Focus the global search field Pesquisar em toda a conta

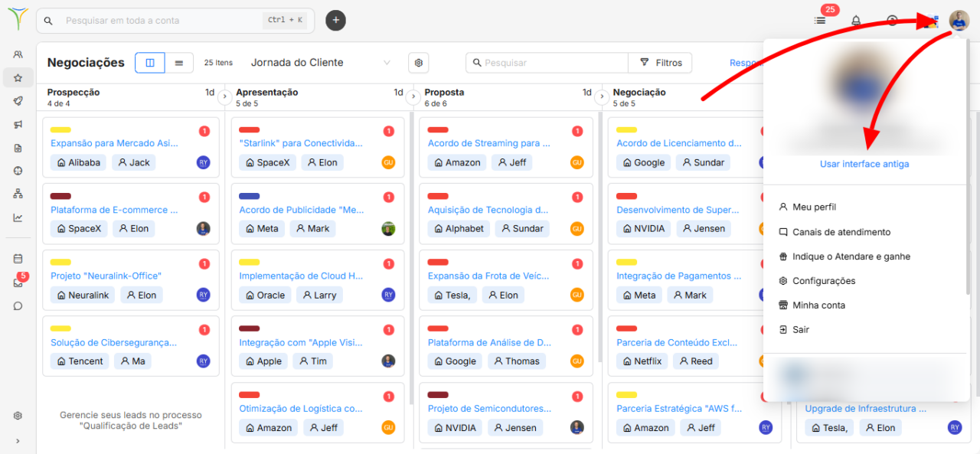point(175,21)
